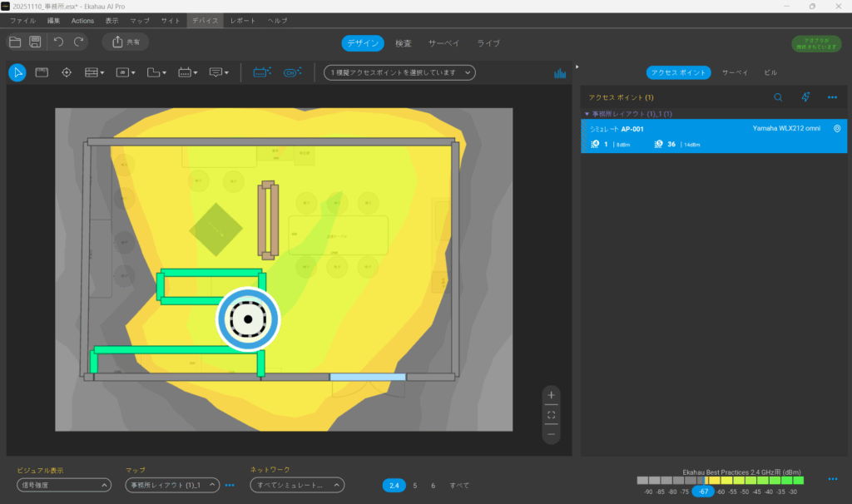Open the レポート menu
Screen dimensions: 852x504
coord(243,20)
